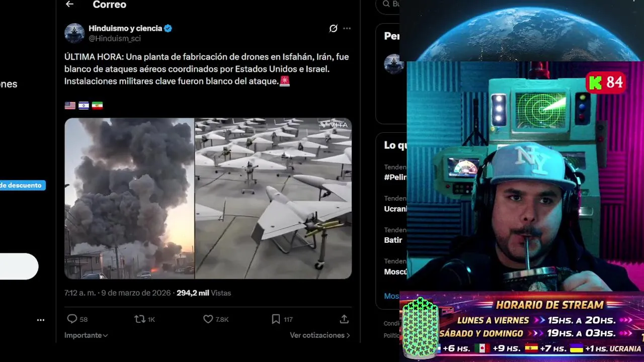Open the @Hinduism_sci handle

115,39
